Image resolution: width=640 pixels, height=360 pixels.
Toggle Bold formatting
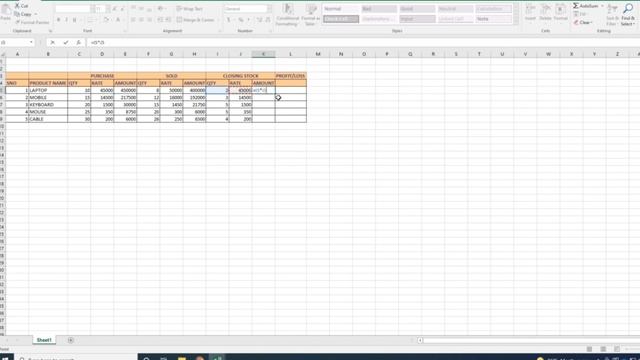coord(58,20)
